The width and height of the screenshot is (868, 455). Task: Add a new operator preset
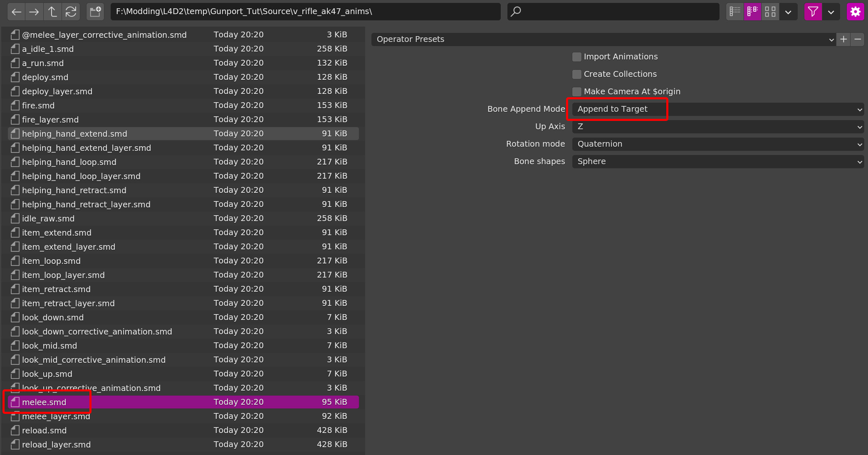(x=843, y=39)
